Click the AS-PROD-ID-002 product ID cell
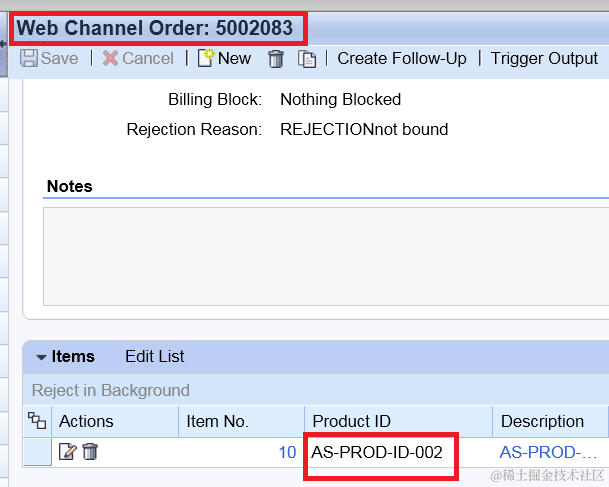The height and width of the screenshot is (487, 609). coord(377,452)
